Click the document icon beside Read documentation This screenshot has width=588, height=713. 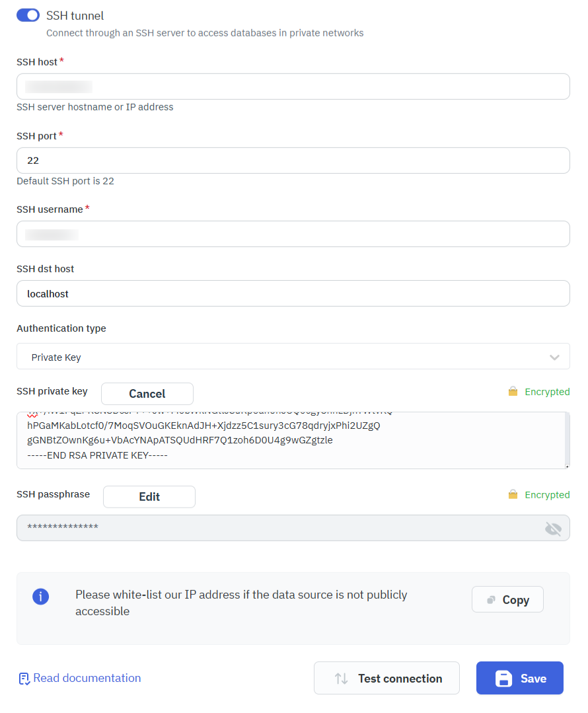pyautogui.click(x=24, y=678)
